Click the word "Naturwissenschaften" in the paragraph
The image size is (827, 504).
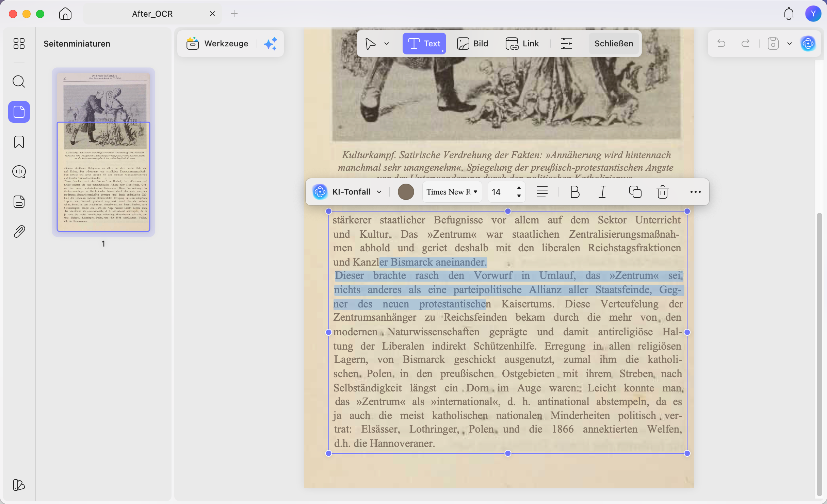[434, 332]
